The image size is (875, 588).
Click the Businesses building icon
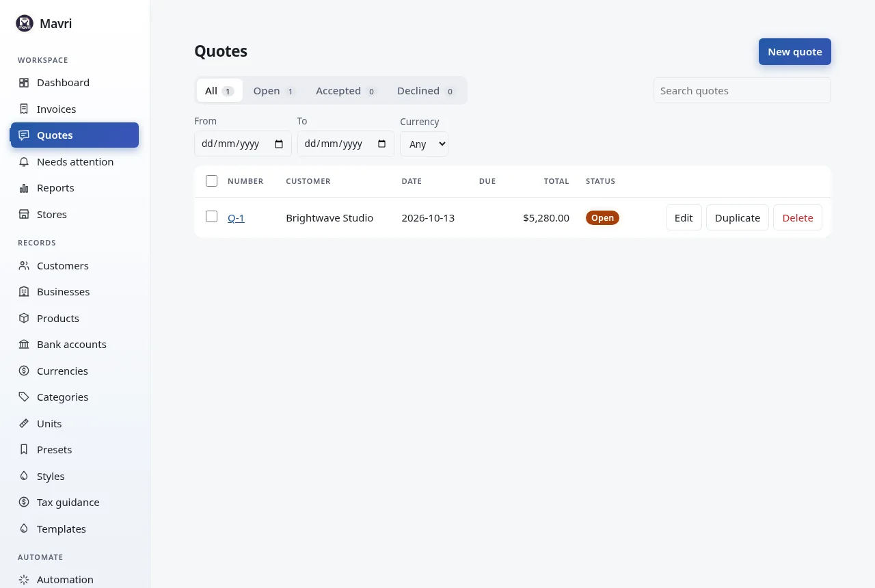click(24, 292)
